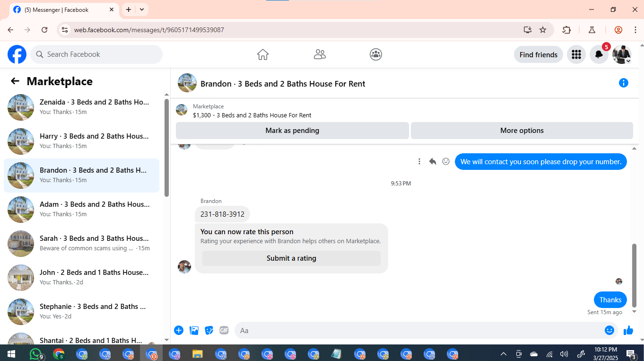Open the emoji picker in message box
Image resolution: width=644 pixels, height=361 pixels.
[609, 330]
